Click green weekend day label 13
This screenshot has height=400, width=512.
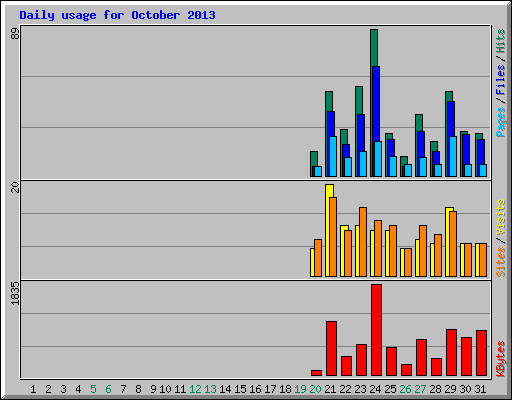coord(210,389)
